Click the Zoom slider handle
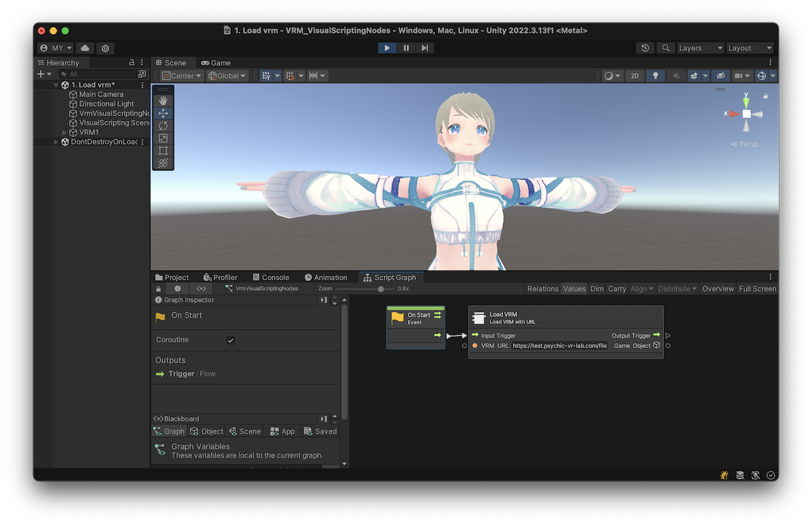The height and width of the screenshot is (525, 812). pos(381,288)
